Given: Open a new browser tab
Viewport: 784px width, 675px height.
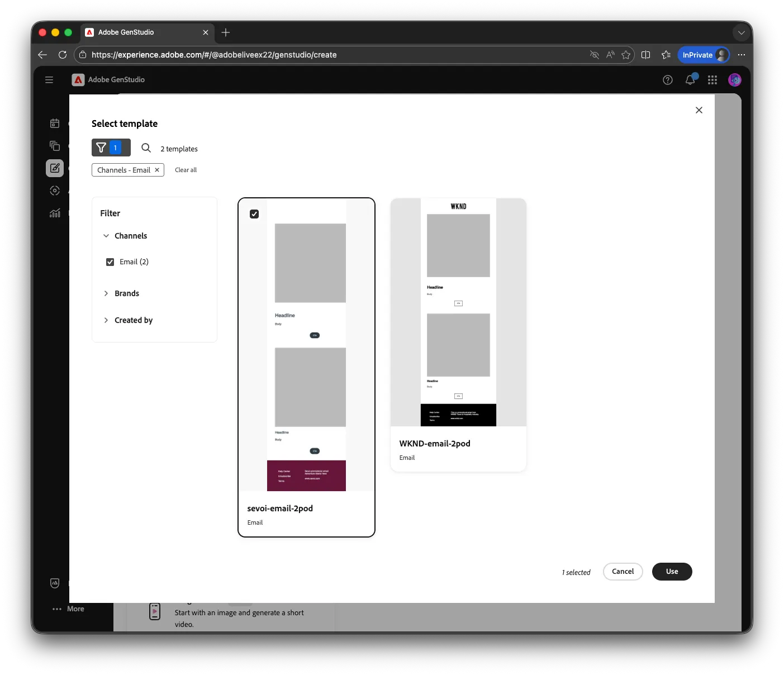Looking at the screenshot, I should coord(226,32).
